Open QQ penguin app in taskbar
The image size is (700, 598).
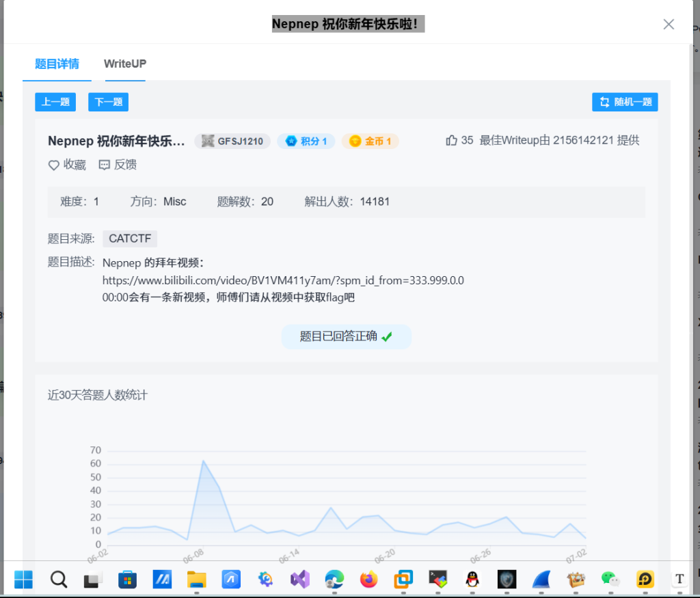coord(472,580)
